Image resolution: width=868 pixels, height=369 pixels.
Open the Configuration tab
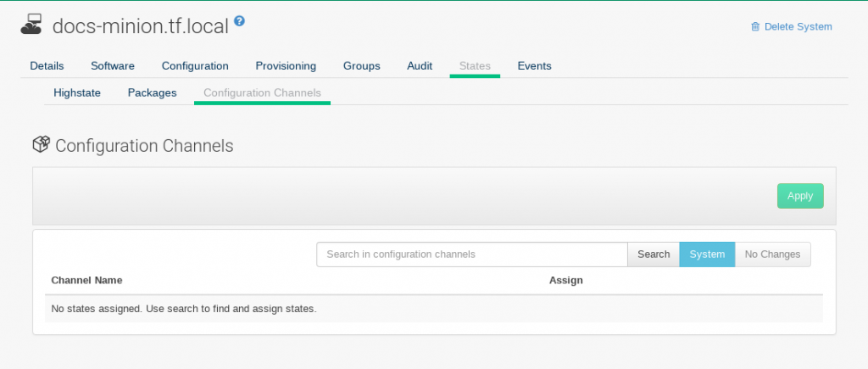[195, 65]
